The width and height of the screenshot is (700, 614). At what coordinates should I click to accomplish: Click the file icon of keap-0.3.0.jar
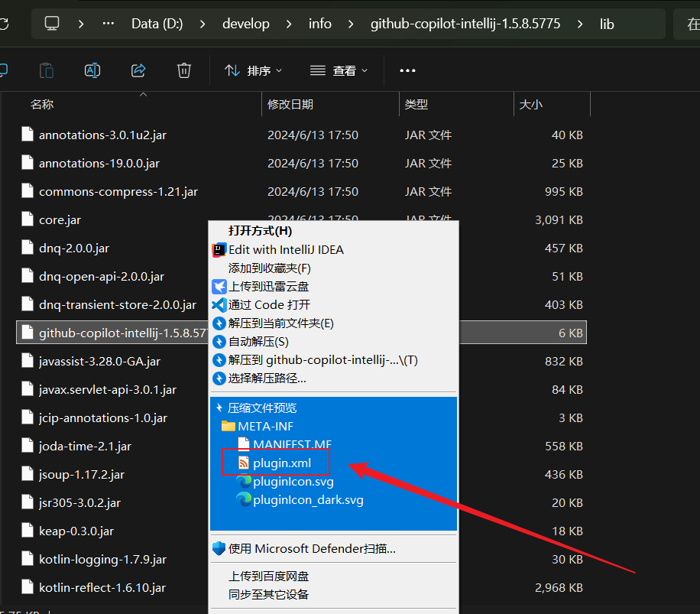(28, 531)
